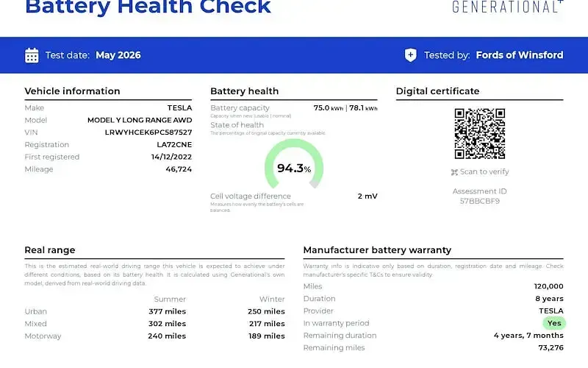Click the Battery health heading
Viewport: 588px width, 368px height.
pos(245,91)
